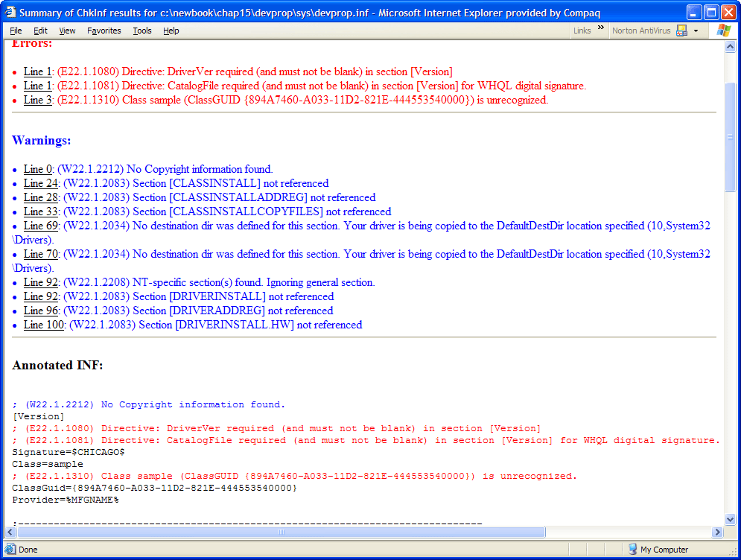This screenshot has height=560, width=741.
Task: Follow the Line 3 unrecognized class link
Action: pos(38,100)
